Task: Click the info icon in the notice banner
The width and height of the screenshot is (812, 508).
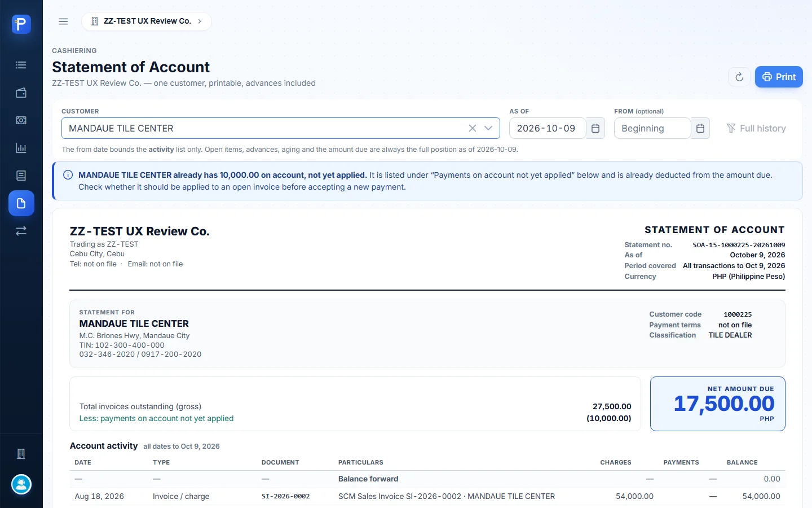Action: click(x=68, y=175)
